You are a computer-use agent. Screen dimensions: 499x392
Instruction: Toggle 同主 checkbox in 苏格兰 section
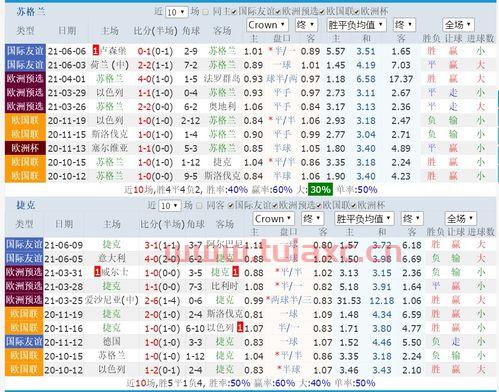click(206, 12)
